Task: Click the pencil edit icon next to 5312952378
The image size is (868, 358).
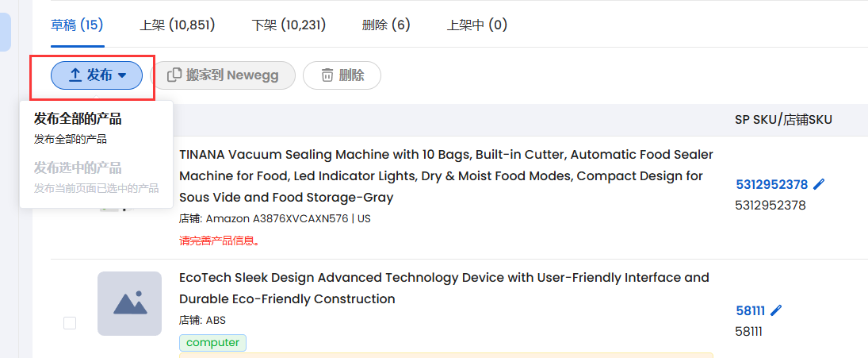Action: pyautogui.click(x=819, y=184)
